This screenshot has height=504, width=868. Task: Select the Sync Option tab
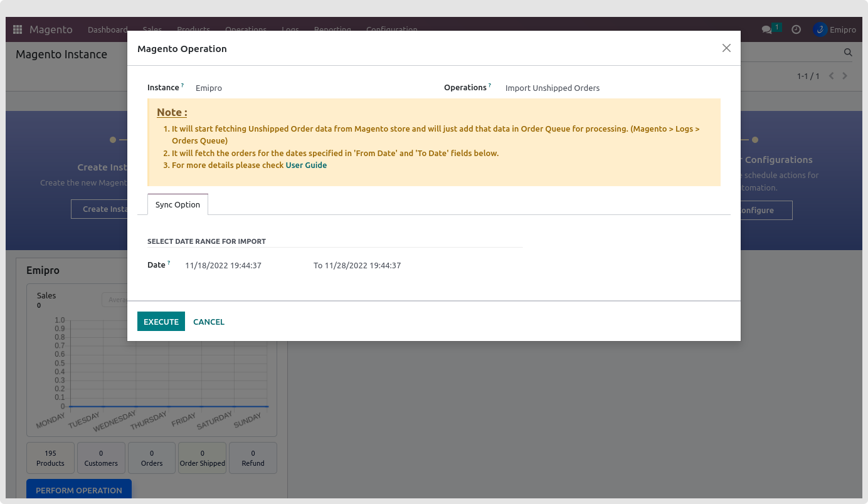click(x=177, y=204)
